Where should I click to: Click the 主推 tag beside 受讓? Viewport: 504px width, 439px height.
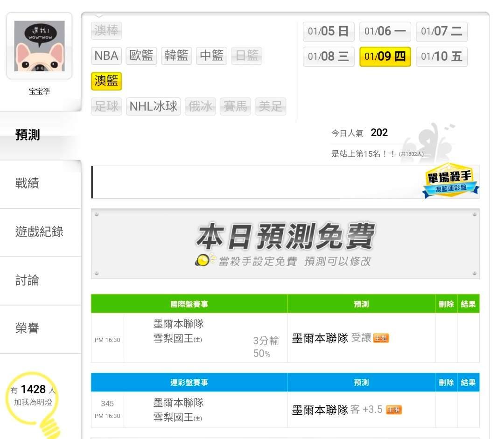click(381, 338)
